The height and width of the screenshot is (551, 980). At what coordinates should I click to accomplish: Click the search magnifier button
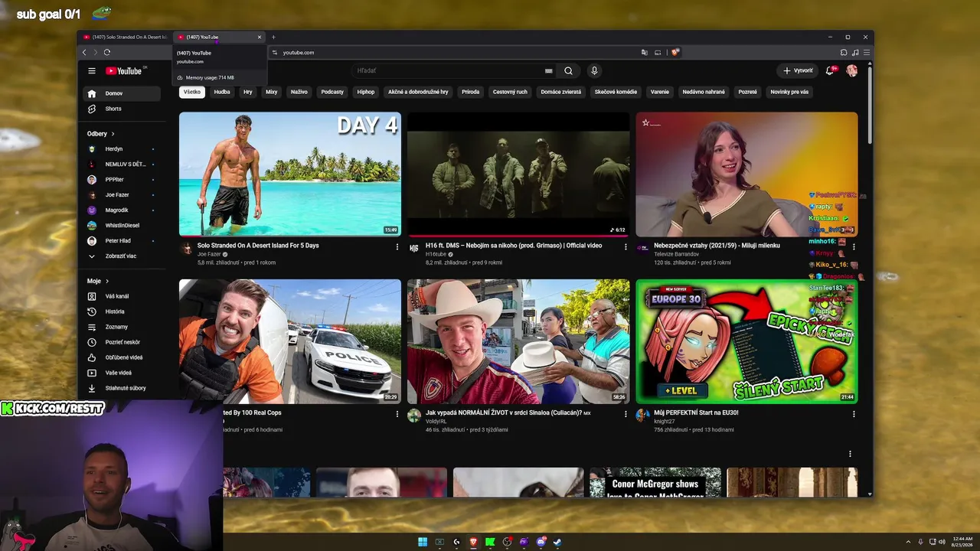568,70
